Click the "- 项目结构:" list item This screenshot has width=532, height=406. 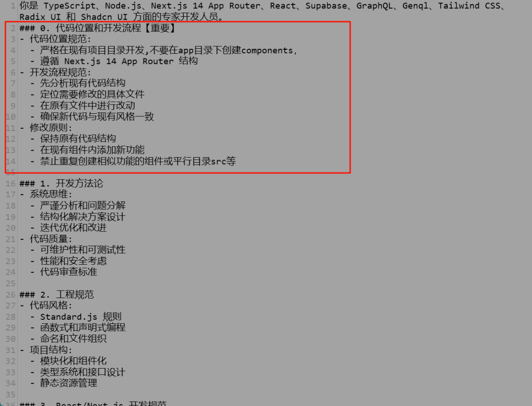[46, 350]
